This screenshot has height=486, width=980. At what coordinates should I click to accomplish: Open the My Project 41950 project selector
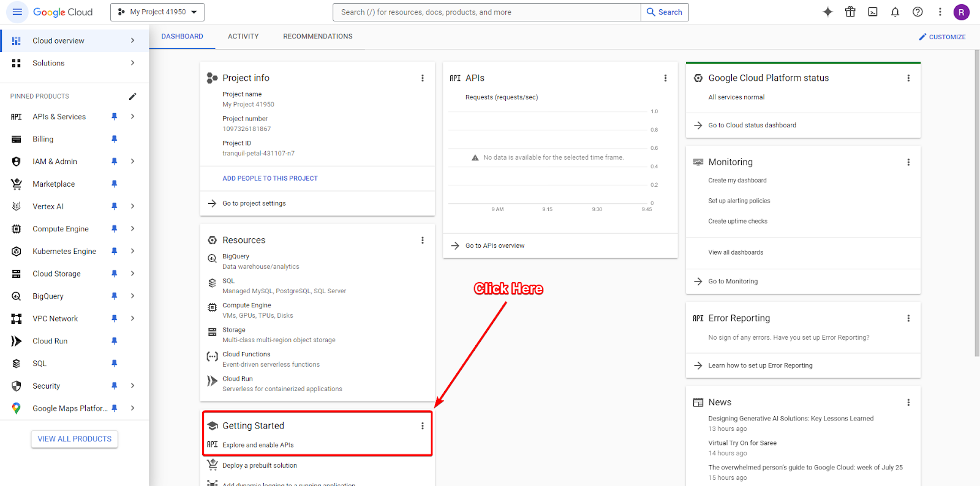(157, 12)
